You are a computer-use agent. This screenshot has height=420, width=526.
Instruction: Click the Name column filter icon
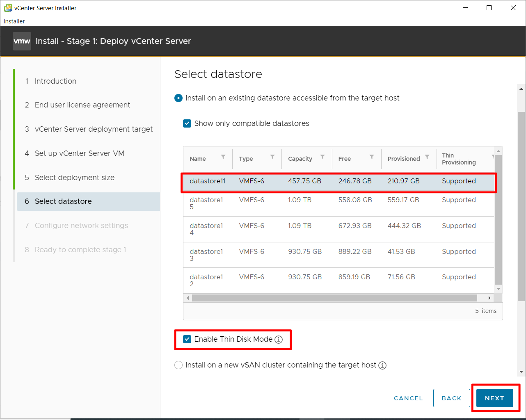[x=223, y=157]
